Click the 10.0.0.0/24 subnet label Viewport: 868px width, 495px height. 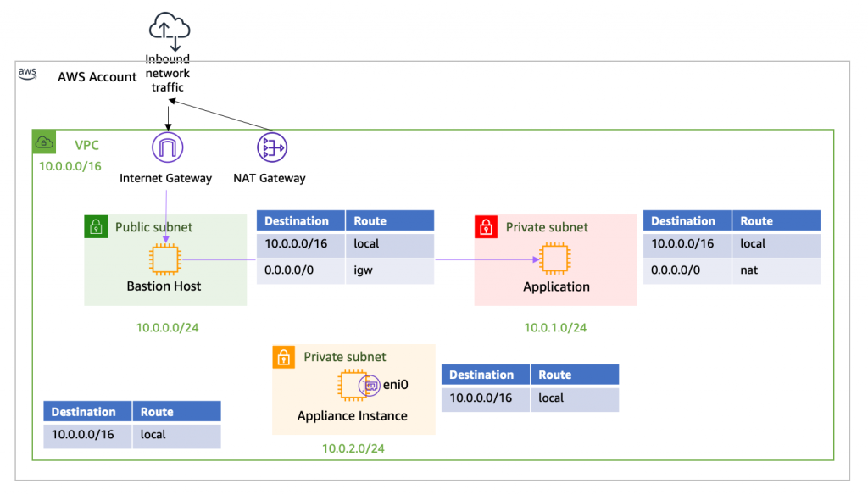point(166,327)
